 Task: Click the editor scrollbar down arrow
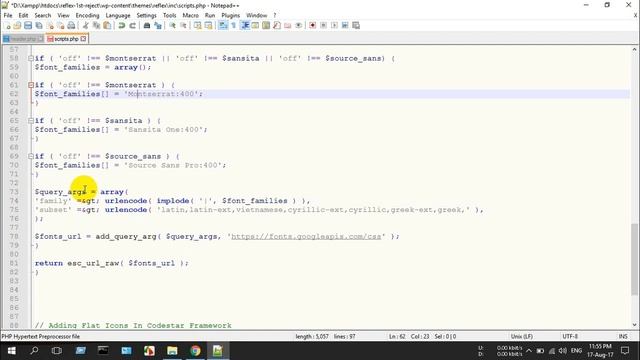pyautogui.click(x=634, y=325)
